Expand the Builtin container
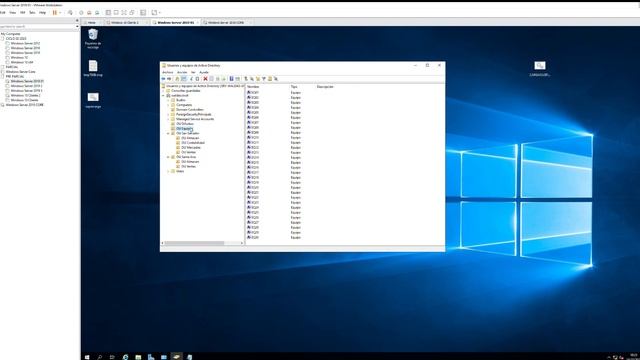640x360 pixels. 168,100
